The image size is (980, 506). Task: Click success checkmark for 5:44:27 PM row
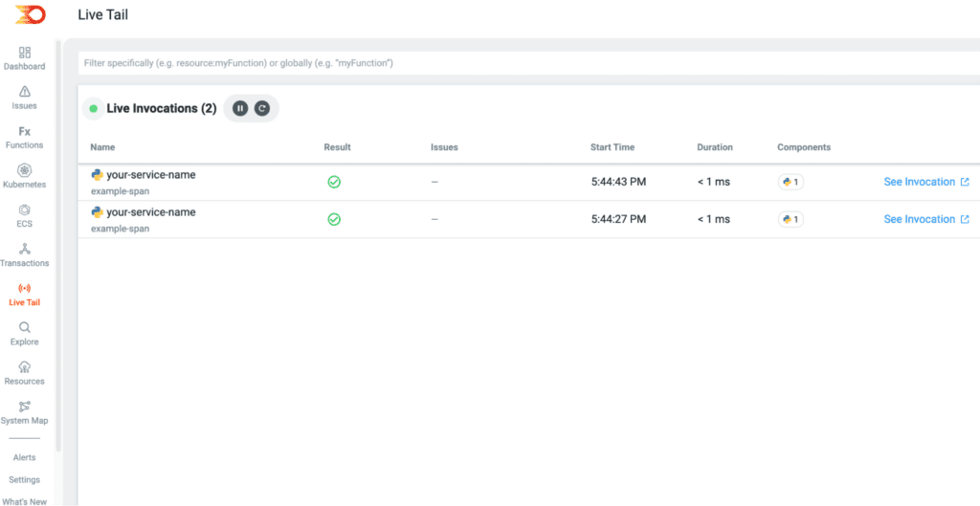[334, 219]
